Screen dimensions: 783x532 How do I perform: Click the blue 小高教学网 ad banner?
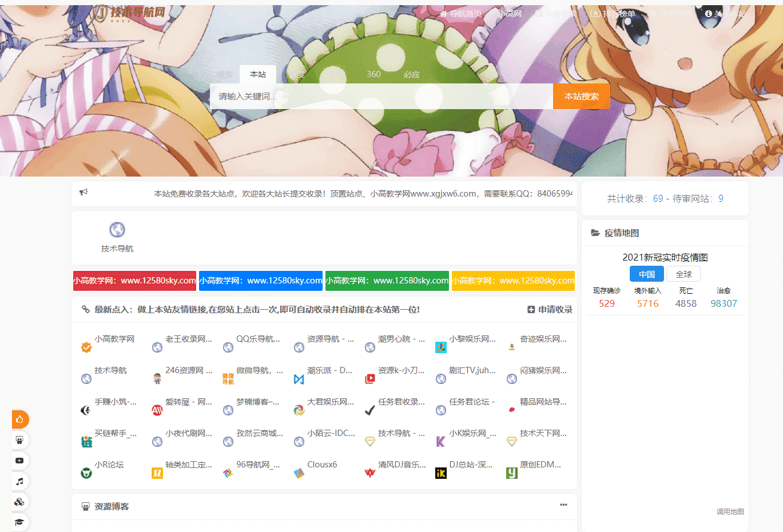point(261,281)
